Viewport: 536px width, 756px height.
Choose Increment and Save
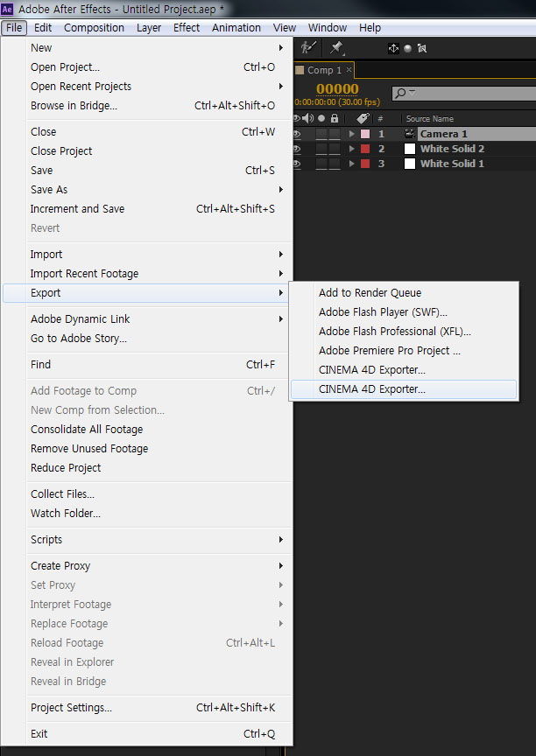tap(147, 209)
